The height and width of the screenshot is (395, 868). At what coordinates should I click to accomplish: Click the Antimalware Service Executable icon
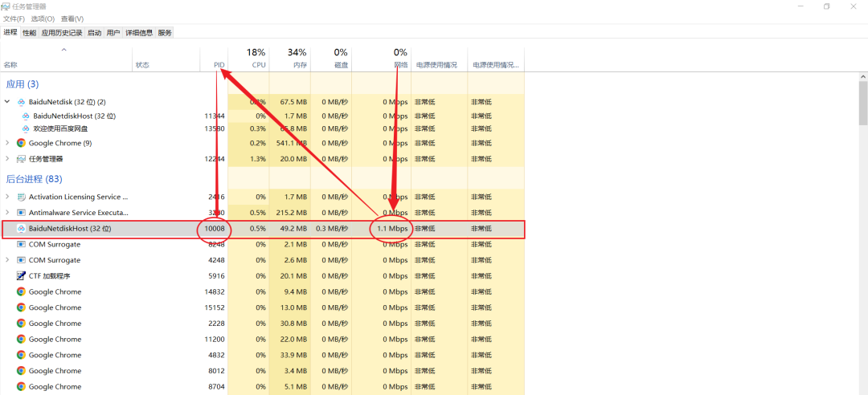[x=21, y=213]
